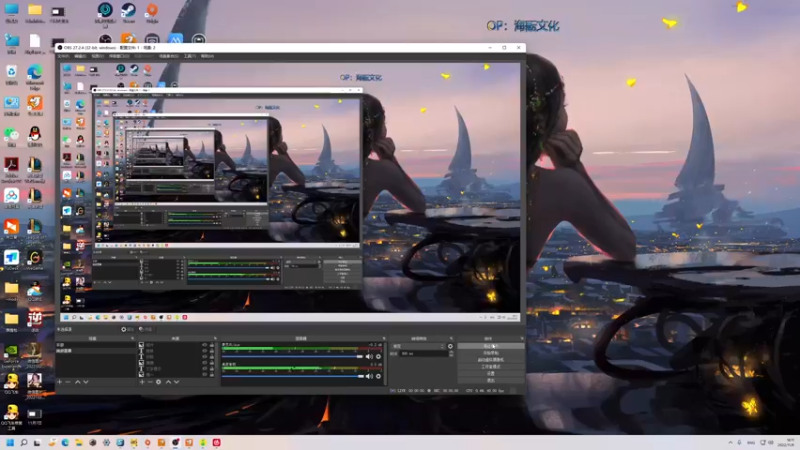
Task: Open the Steam desktop shortcut
Action: point(128,13)
